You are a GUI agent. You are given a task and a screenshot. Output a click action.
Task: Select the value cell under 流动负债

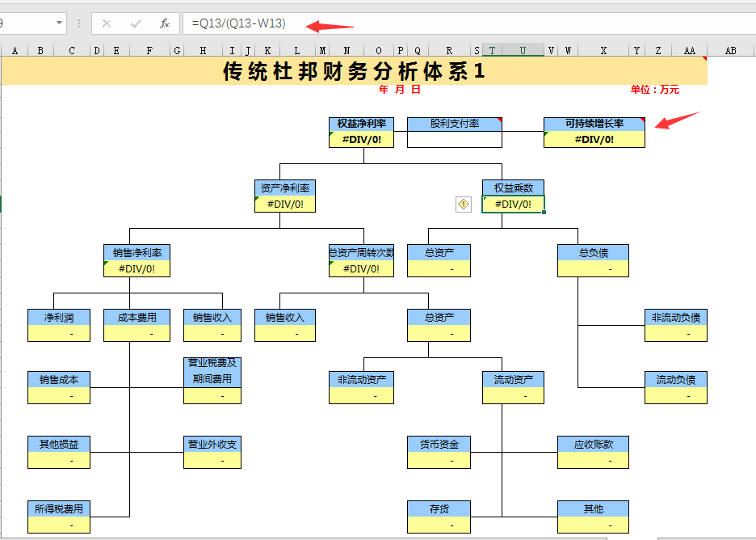point(676,396)
